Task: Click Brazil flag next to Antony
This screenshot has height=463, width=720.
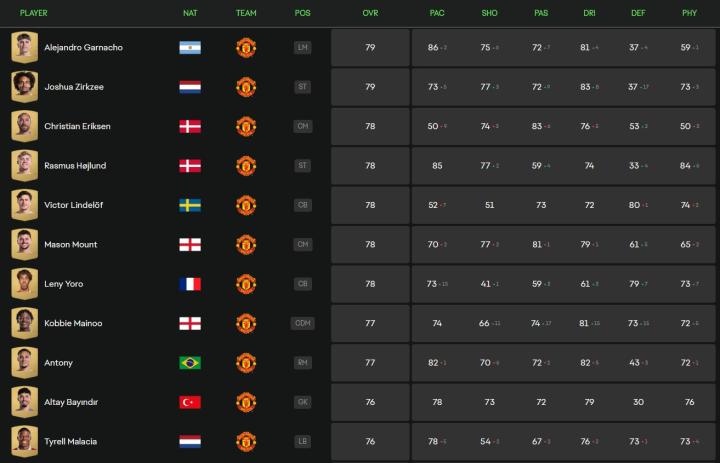Action: click(190, 363)
